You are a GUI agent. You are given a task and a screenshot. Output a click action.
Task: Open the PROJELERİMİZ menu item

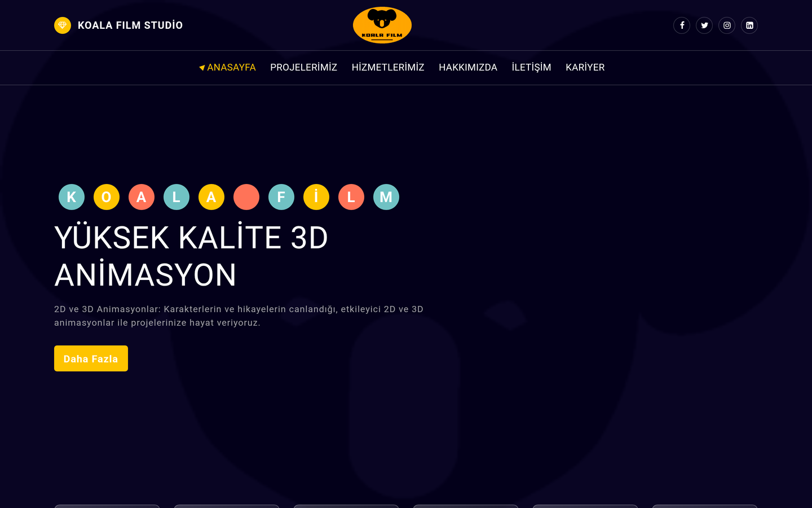[x=303, y=67]
